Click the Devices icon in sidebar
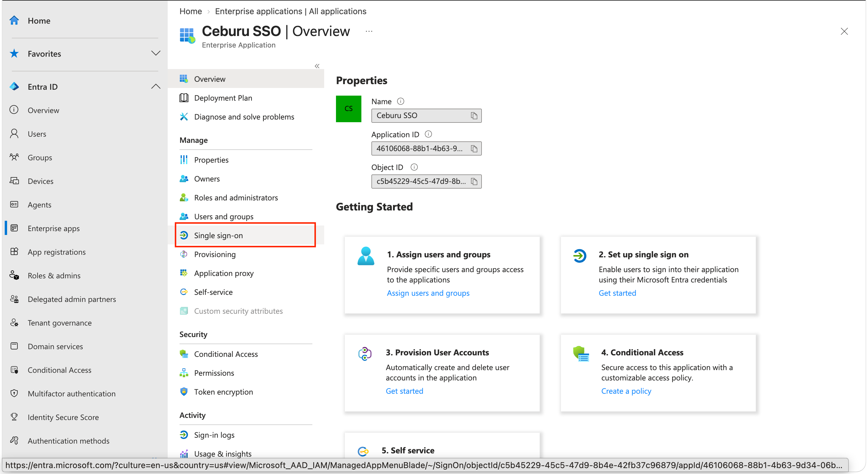Screen dimensions: 868x474 [14, 181]
